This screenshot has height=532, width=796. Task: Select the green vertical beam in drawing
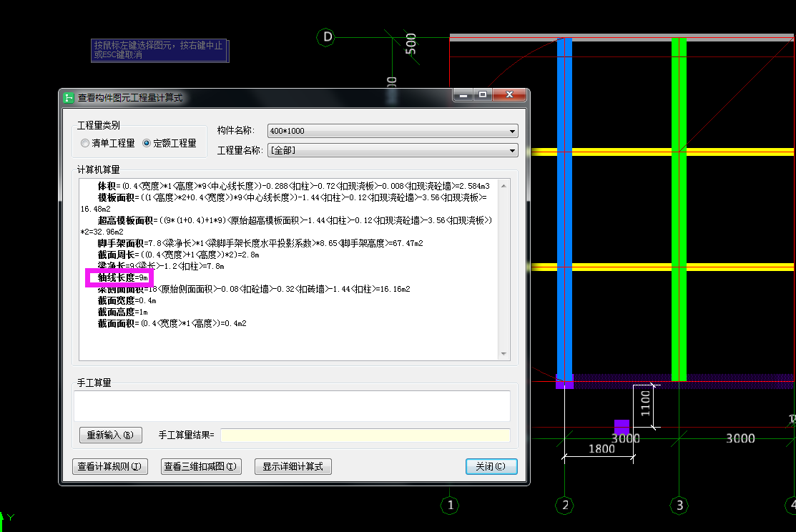(679, 208)
